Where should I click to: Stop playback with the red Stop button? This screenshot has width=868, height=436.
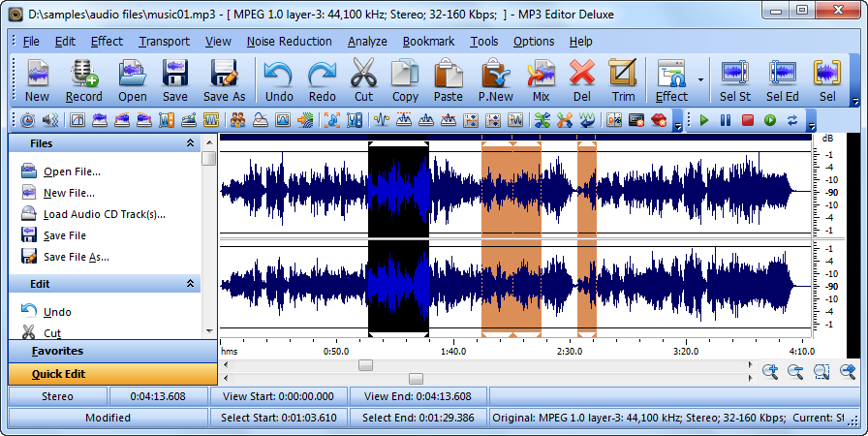[748, 120]
